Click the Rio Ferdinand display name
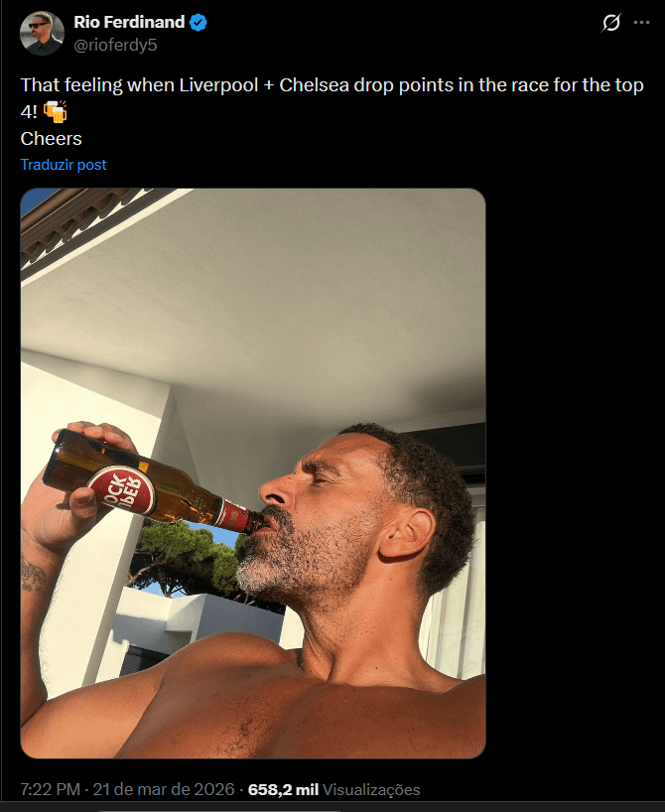This screenshot has width=665, height=812. (x=131, y=21)
